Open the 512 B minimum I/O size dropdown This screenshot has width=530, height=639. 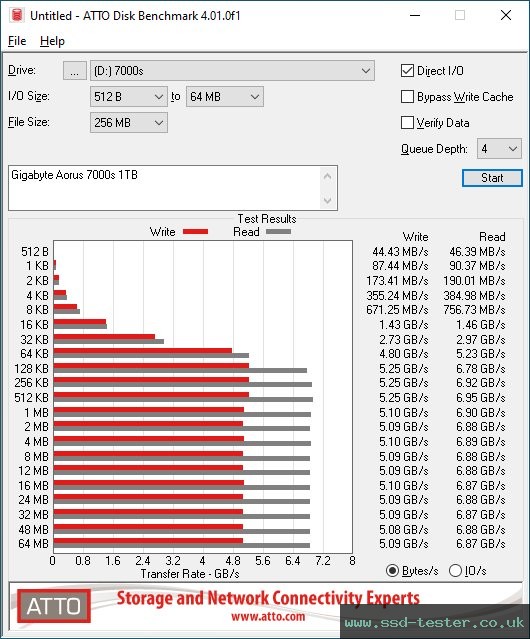128,97
